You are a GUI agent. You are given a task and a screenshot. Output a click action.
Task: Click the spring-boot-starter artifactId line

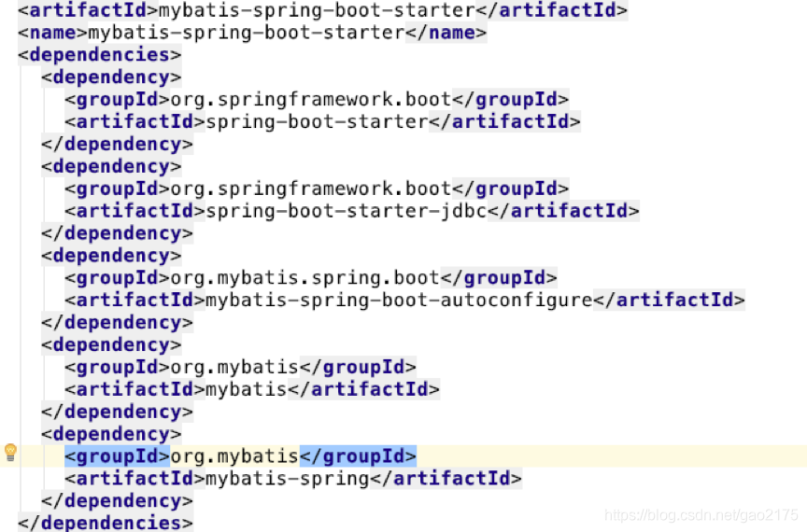tap(322, 122)
